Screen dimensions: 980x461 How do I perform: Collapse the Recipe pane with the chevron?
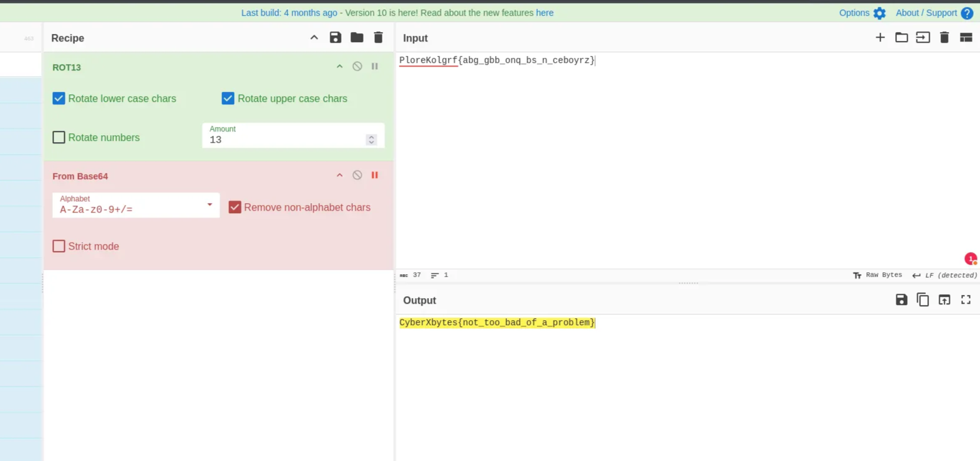click(x=314, y=38)
